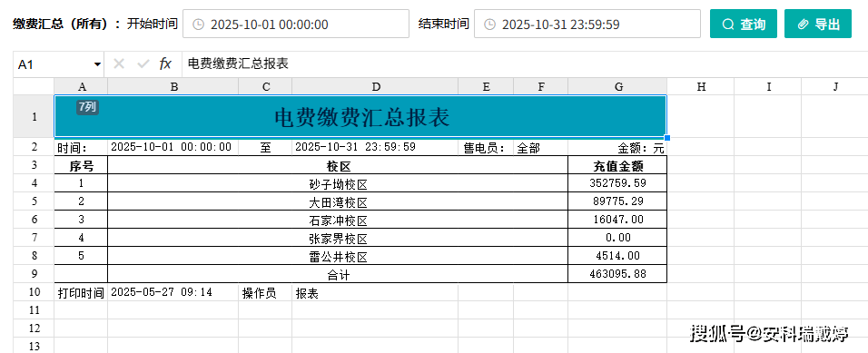Viewport: 868px width, 353px height.
Task: Click the paperclip icon on 导出 button
Action: pos(803,25)
